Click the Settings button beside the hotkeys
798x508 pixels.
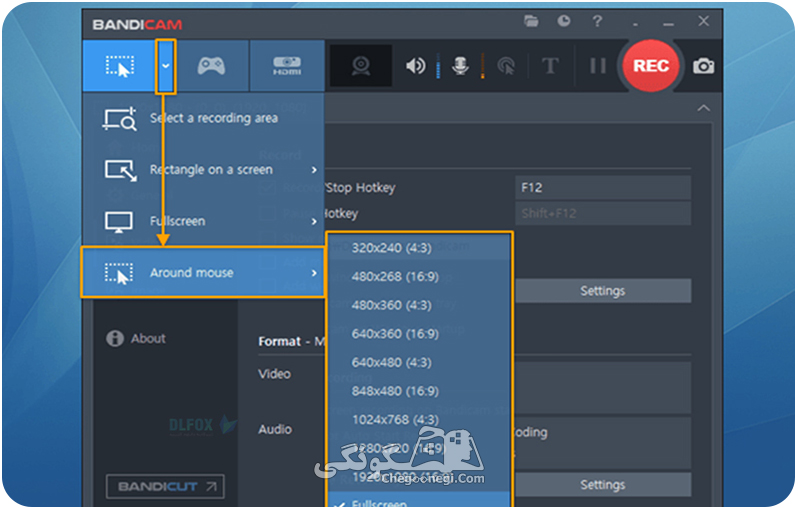pyautogui.click(x=603, y=291)
